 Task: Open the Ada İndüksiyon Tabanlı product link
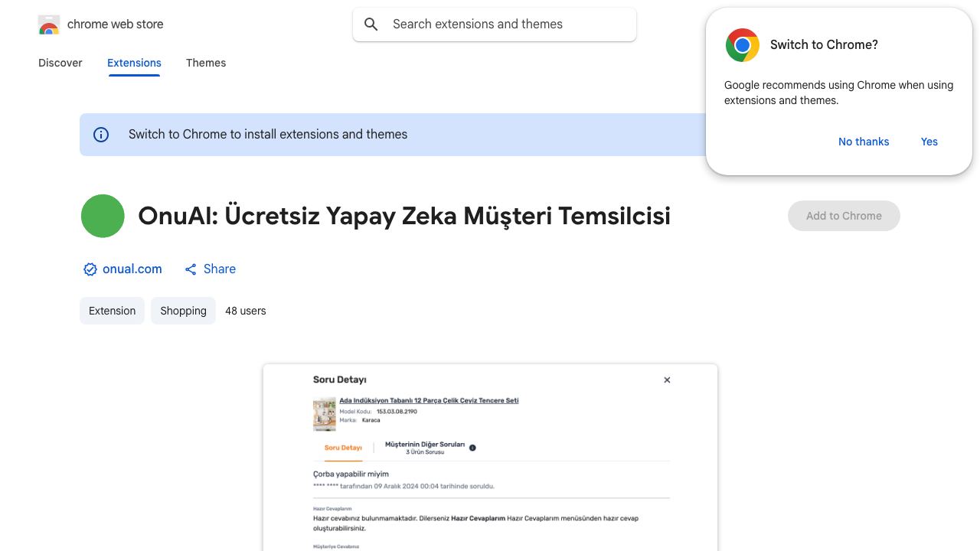pos(429,401)
